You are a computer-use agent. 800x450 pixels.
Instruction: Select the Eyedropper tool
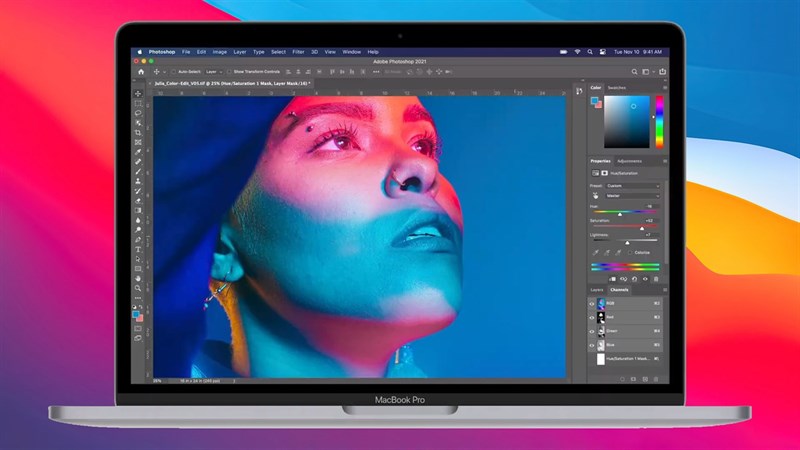coord(138,152)
